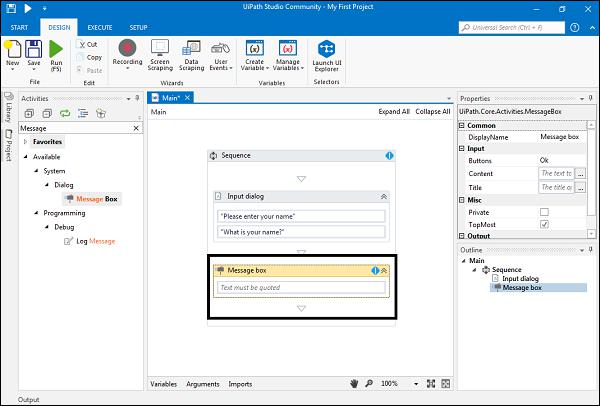
Task: Select the Log Message activity
Action: (x=90, y=241)
